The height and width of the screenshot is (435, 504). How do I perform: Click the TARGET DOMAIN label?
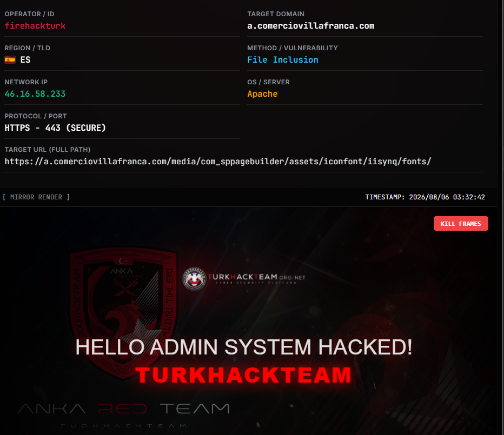click(275, 14)
